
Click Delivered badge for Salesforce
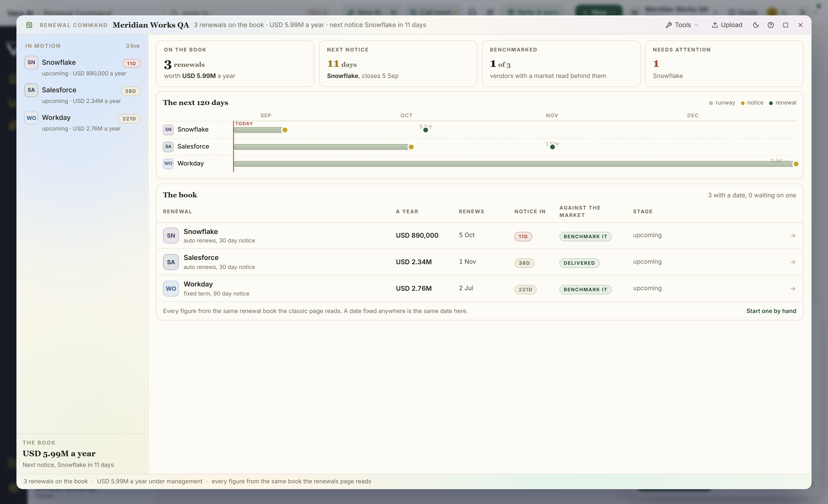click(579, 263)
